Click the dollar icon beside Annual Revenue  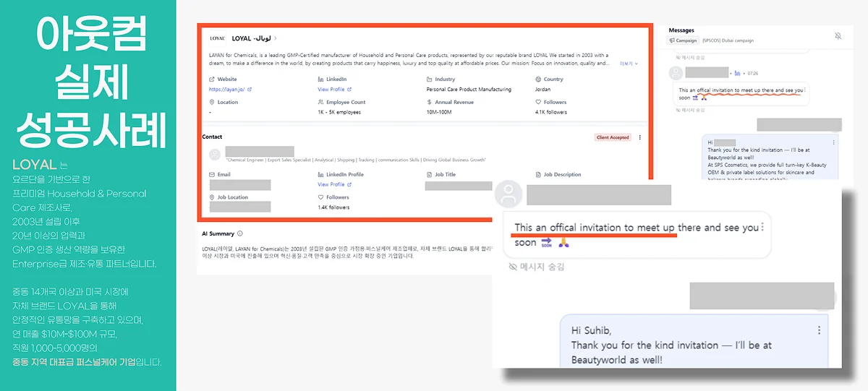pos(430,102)
